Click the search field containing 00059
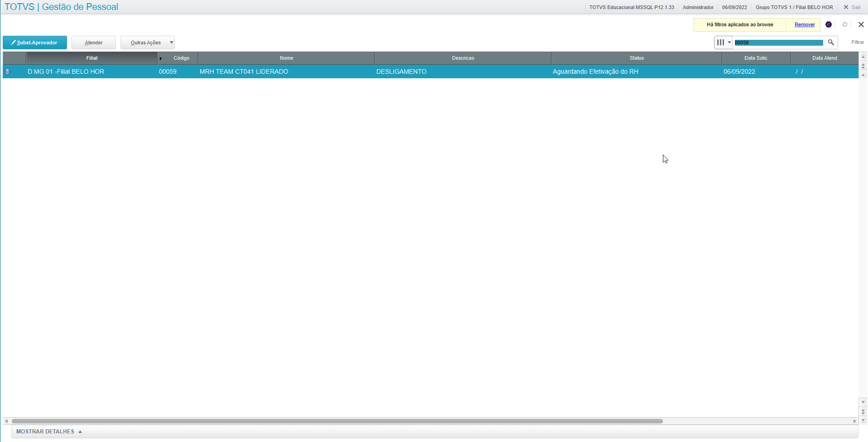Screen dimensions: 868x442 coord(779,43)
